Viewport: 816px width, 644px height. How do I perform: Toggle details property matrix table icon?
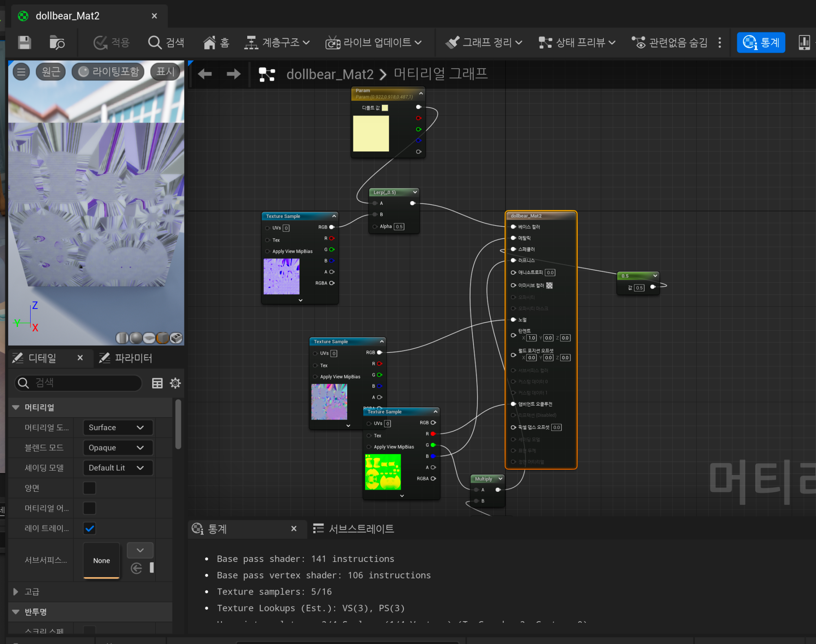point(157,383)
